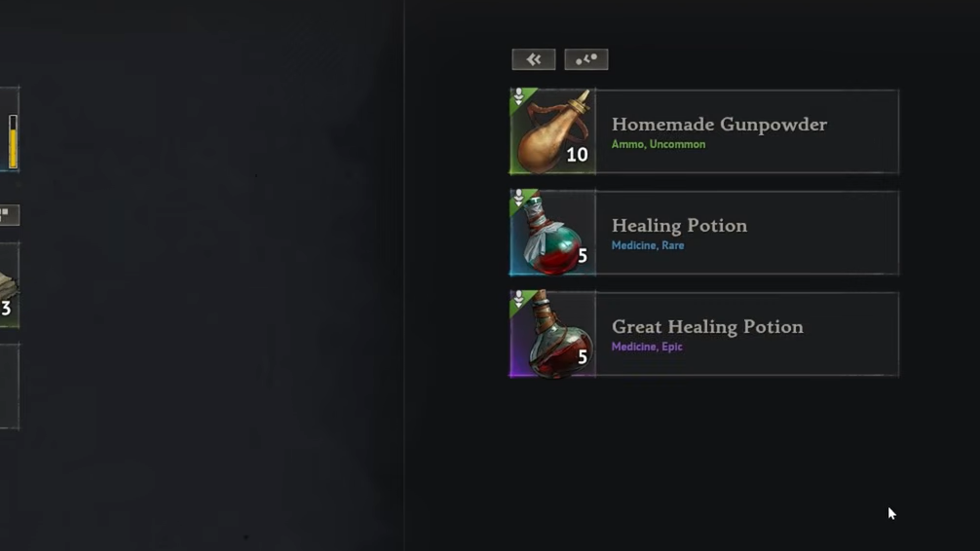Select the Healing Potion bottle icon

click(552, 233)
